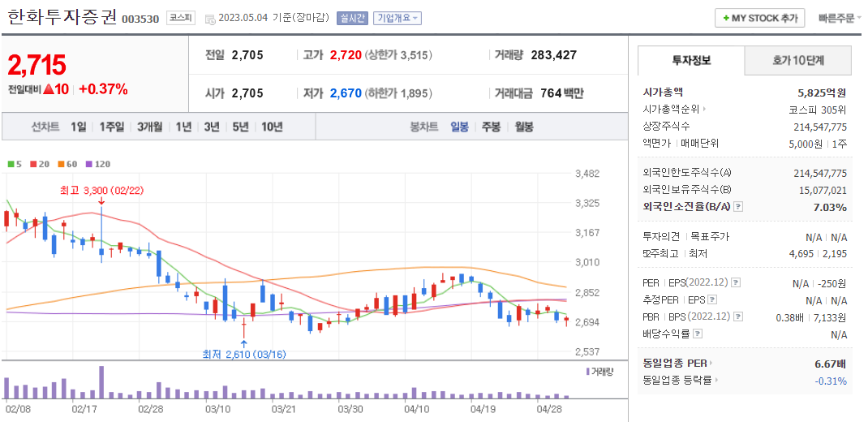Toggle the 실시간 button
Image resolution: width=868 pixels, height=422 pixels.
click(x=352, y=19)
